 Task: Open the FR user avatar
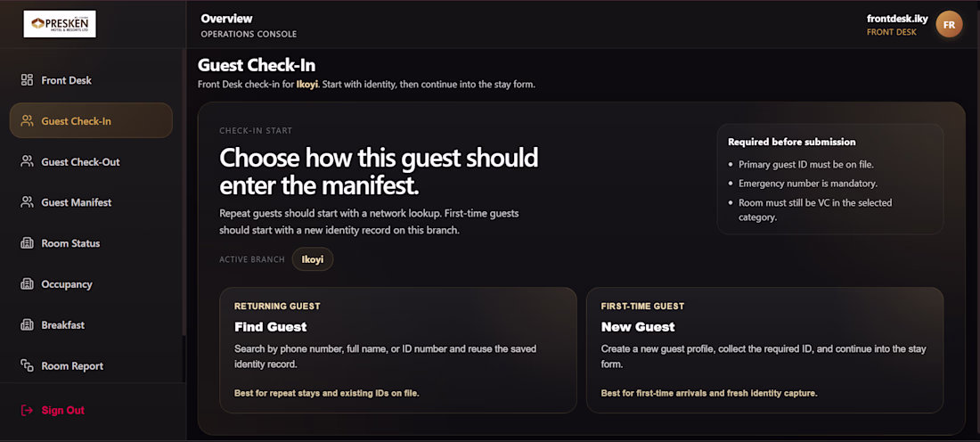click(x=949, y=25)
